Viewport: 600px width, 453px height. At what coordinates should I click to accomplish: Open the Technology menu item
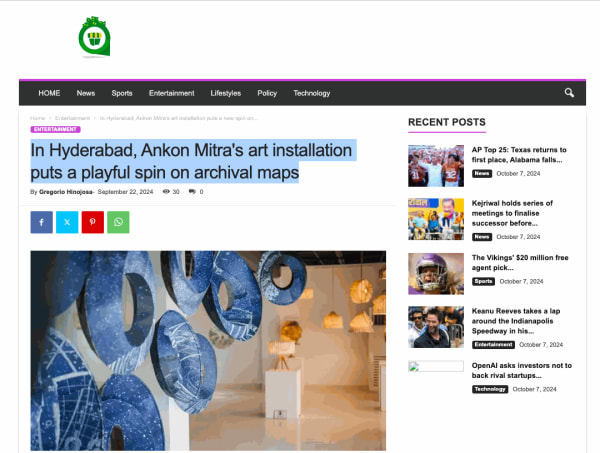click(311, 93)
